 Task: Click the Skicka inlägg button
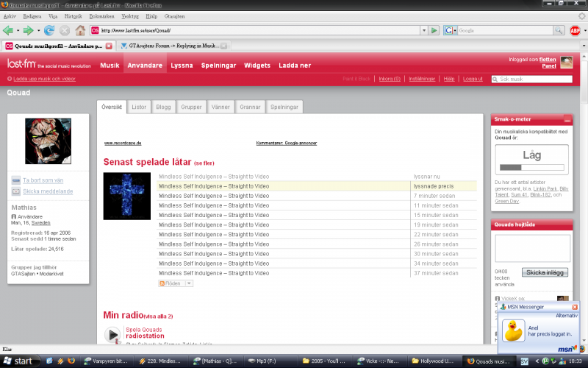tap(545, 272)
